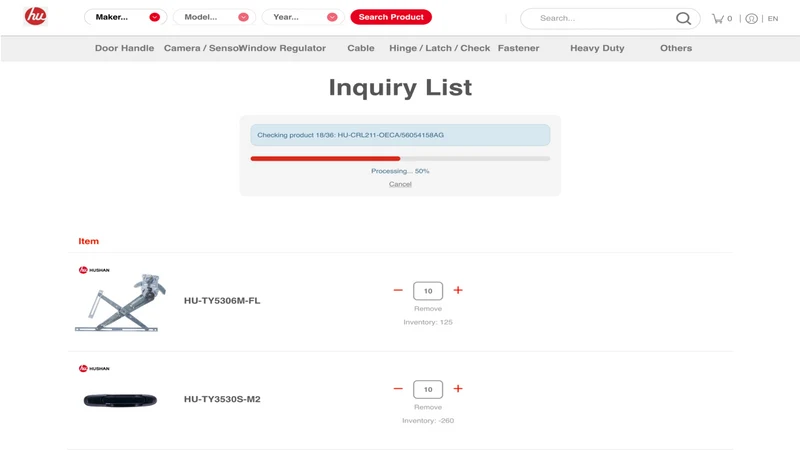Switch language via EN
This screenshot has width=800, height=450.
[773, 19]
